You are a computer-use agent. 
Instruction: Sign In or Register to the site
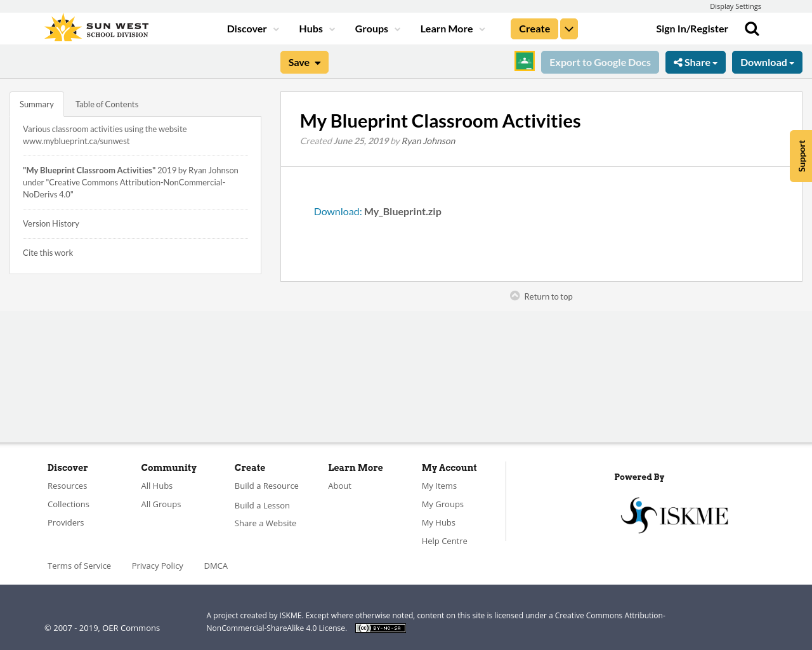point(691,27)
